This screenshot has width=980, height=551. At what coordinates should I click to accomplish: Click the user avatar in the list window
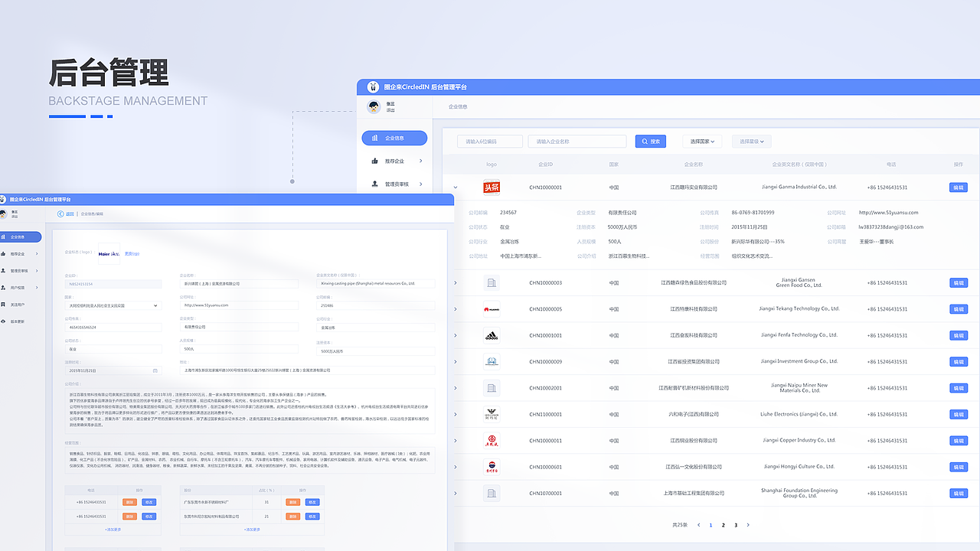374,107
